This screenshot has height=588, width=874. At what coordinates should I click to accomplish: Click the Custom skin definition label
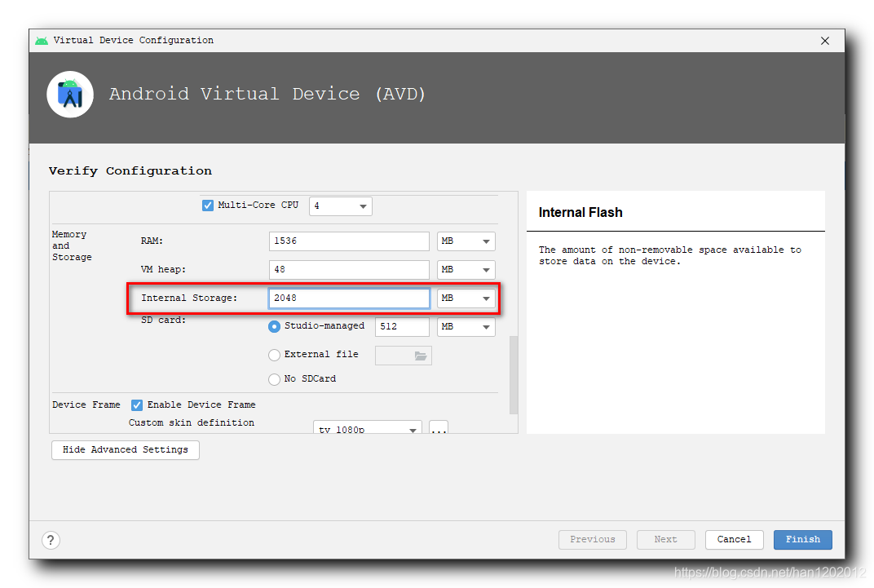pyautogui.click(x=191, y=423)
